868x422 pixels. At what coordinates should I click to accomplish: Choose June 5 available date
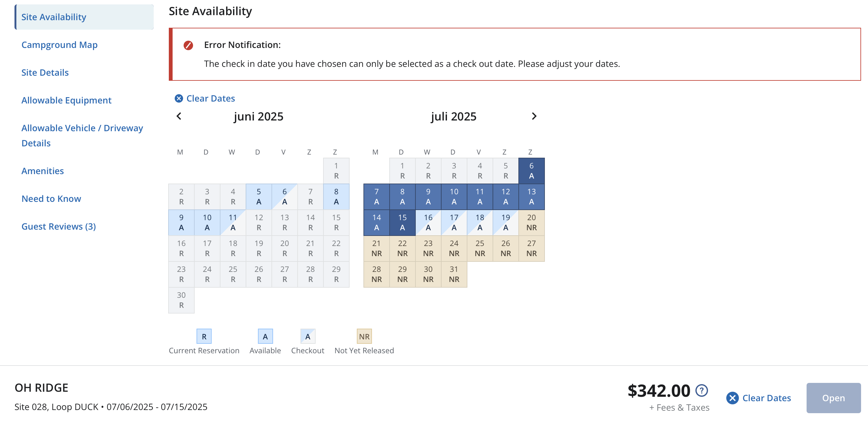pos(259,197)
